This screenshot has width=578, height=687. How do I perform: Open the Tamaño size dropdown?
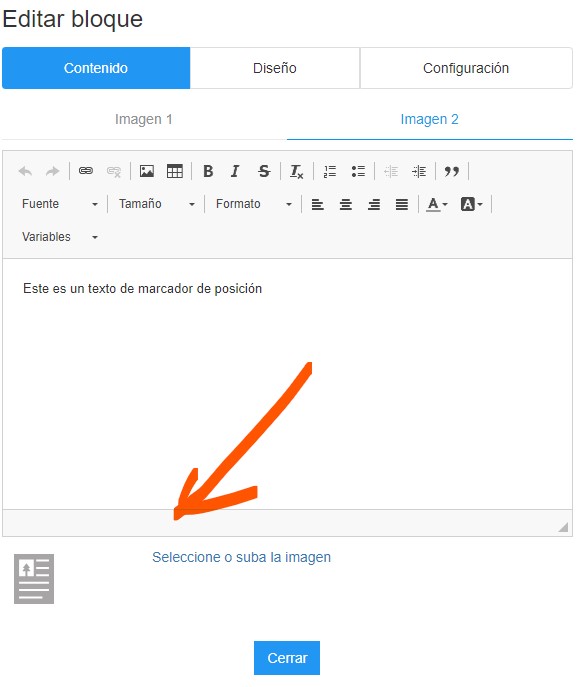(157, 204)
